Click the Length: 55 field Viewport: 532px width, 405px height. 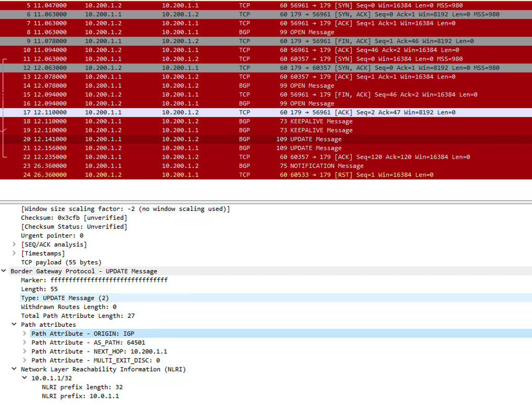[x=39, y=289]
